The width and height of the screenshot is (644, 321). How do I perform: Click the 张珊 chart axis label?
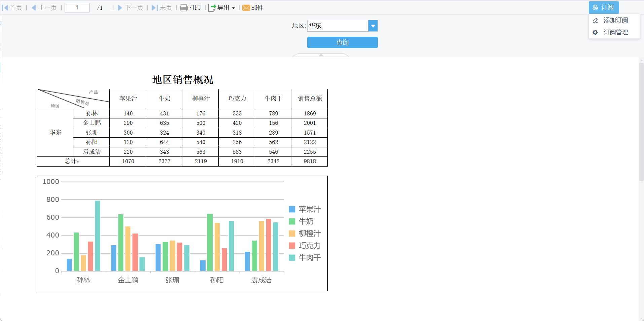pyautogui.click(x=172, y=280)
